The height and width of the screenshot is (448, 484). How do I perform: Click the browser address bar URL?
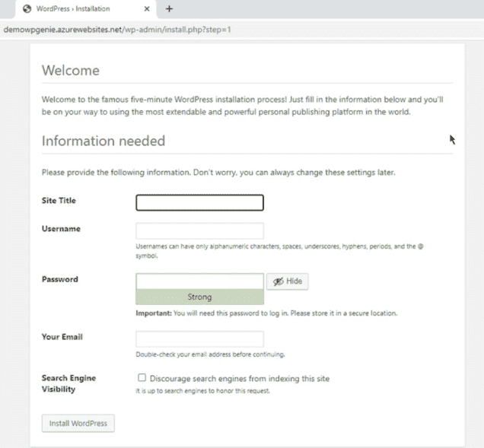tap(117, 30)
